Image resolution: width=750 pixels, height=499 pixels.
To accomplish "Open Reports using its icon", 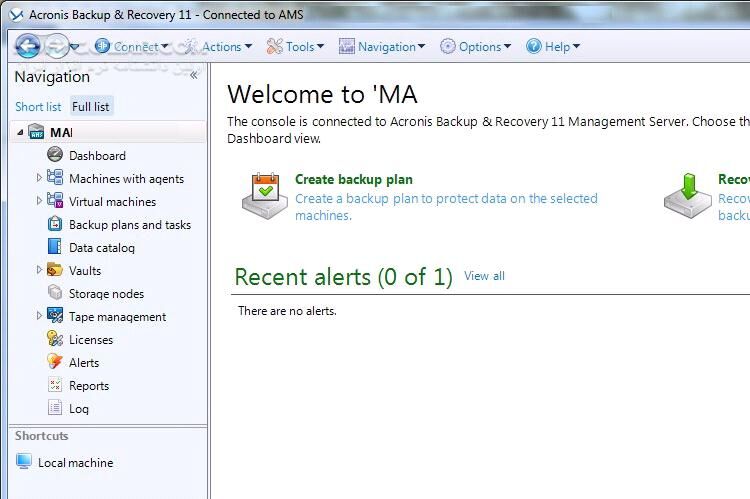I will click(x=55, y=385).
